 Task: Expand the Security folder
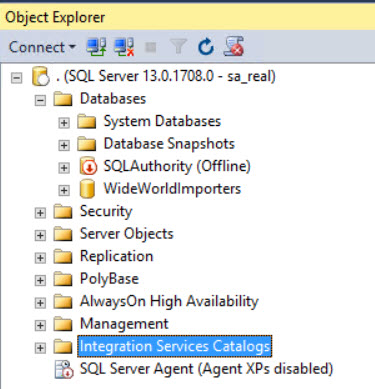[x=40, y=213]
